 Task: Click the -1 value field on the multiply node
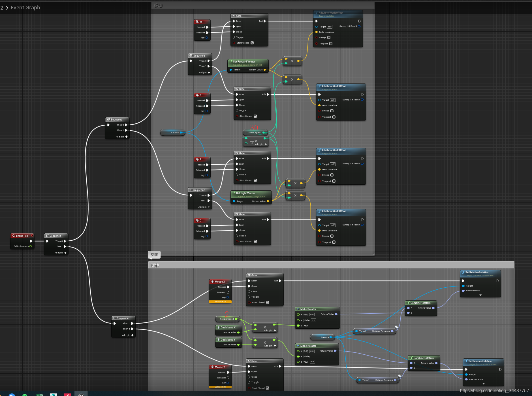252,143
